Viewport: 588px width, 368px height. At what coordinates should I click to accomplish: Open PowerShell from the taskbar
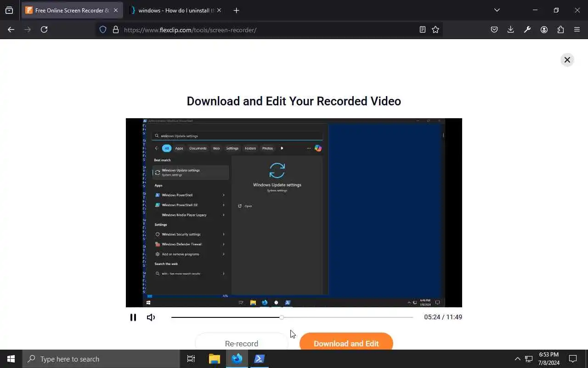(259, 359)
